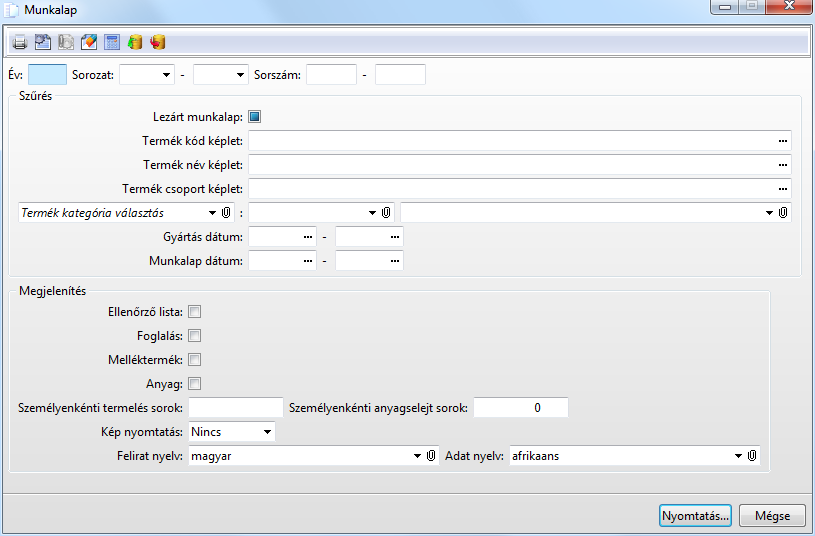Open date picker for Munkalap dátum start

(308, 261)
